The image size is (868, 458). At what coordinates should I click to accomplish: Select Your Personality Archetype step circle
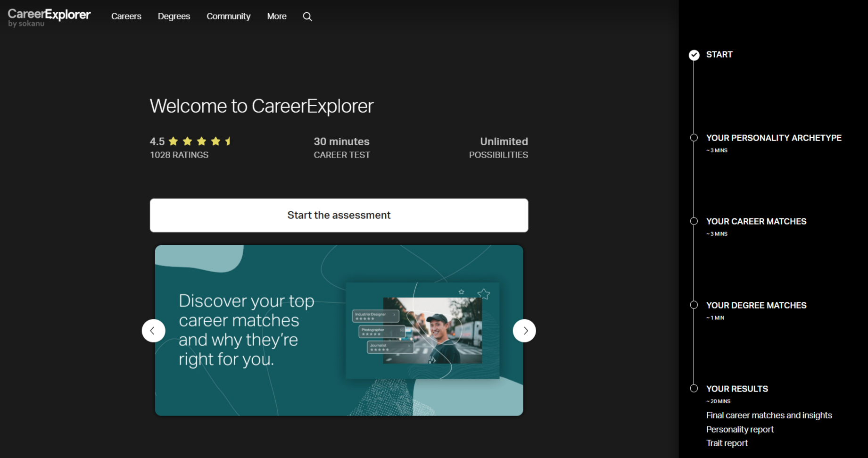[x=694, y=138]
